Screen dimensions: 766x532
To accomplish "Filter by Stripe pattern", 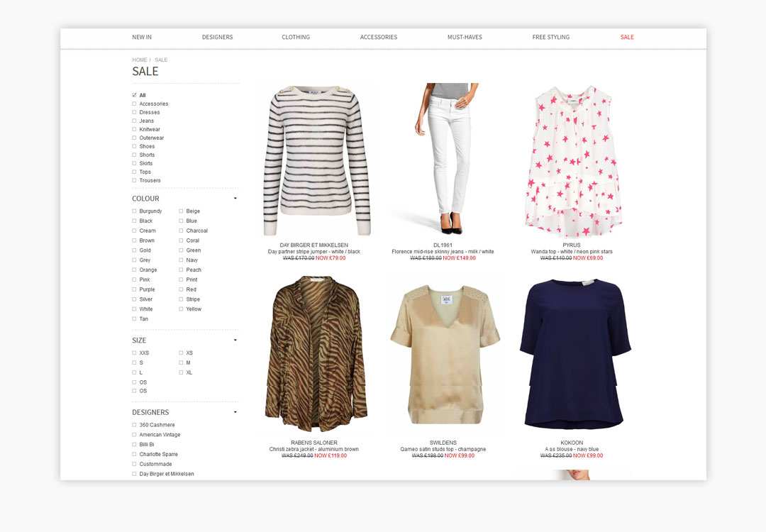I will 181,299.
